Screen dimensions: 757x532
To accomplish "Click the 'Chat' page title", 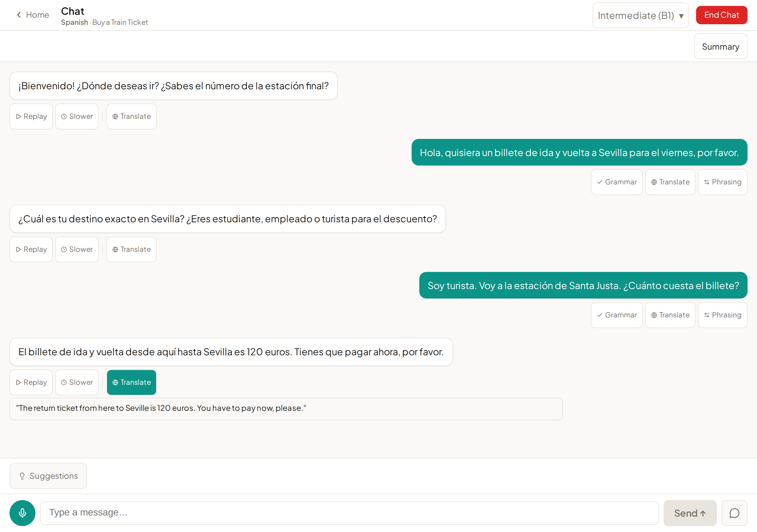I will click(72, 11).
